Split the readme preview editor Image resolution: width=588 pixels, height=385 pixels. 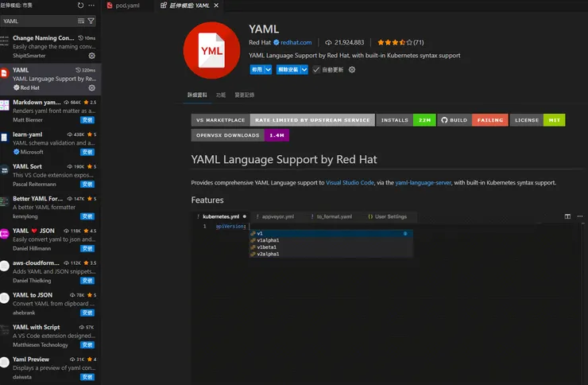pyautogui.click(x=567, y=216)
